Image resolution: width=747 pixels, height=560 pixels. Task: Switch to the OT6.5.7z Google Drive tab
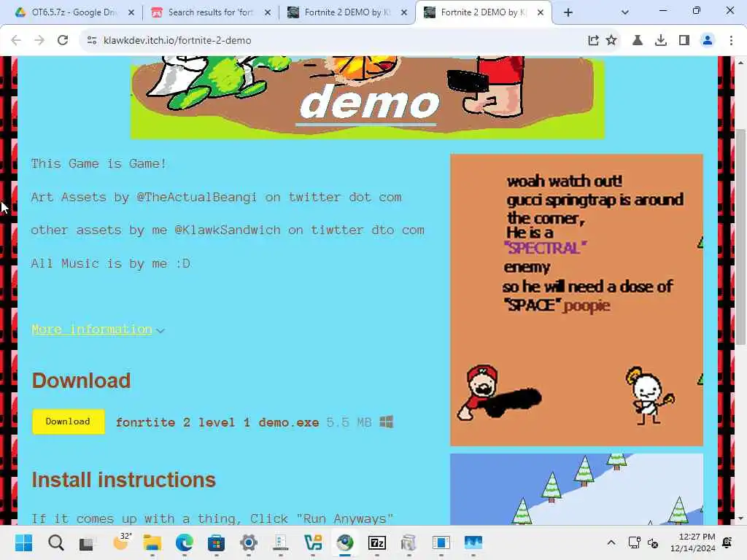pyautogui.click(x=73, y=12)
